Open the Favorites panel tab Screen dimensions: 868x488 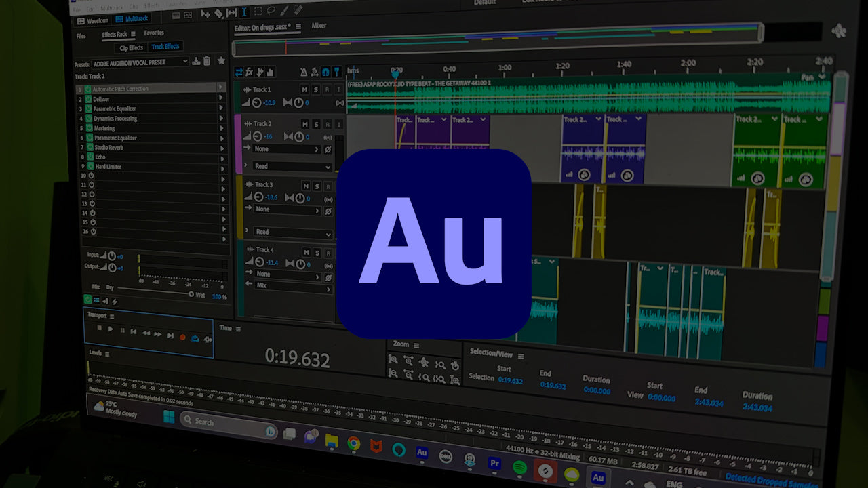(154, 33)
